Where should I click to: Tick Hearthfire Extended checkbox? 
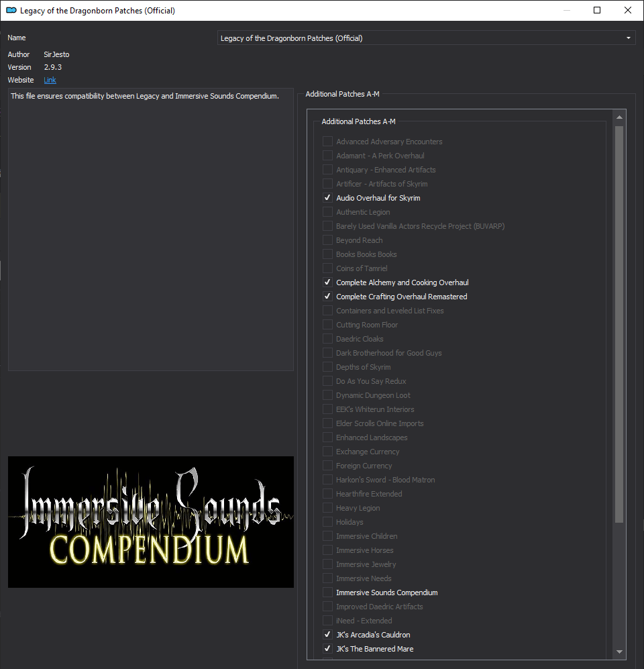click(327, 494)
